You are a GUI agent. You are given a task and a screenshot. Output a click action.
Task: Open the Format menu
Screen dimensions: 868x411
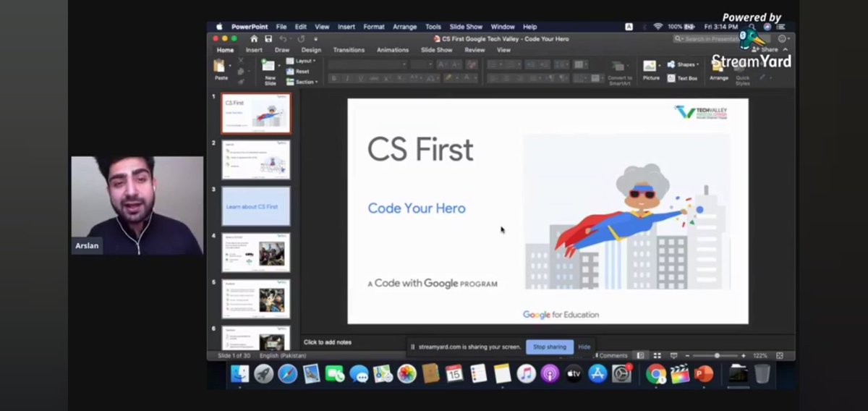coord(374,27)
